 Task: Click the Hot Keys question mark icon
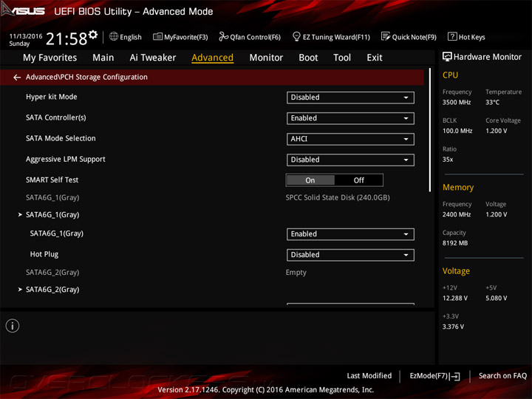452,36
